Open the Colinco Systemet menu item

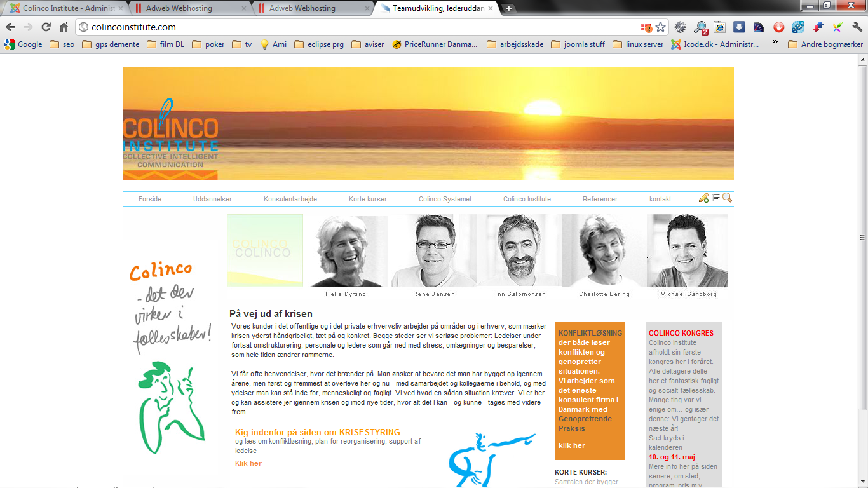click(x=445, y=199)
